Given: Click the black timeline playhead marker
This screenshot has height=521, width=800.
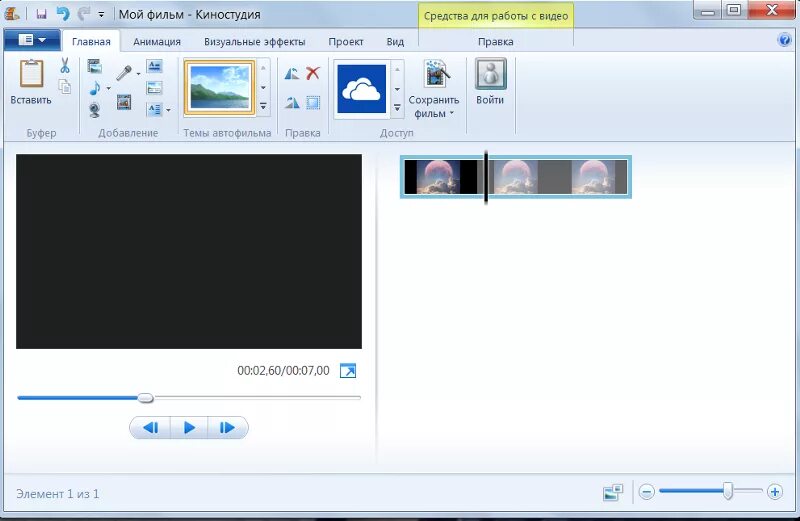Looking at the screenshot, I should (x=486, y=177).
